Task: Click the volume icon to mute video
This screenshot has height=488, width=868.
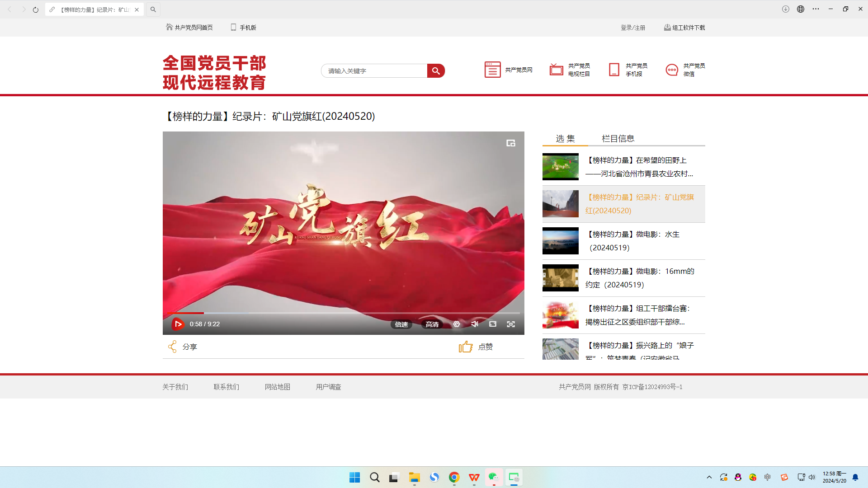Action: 474,324
